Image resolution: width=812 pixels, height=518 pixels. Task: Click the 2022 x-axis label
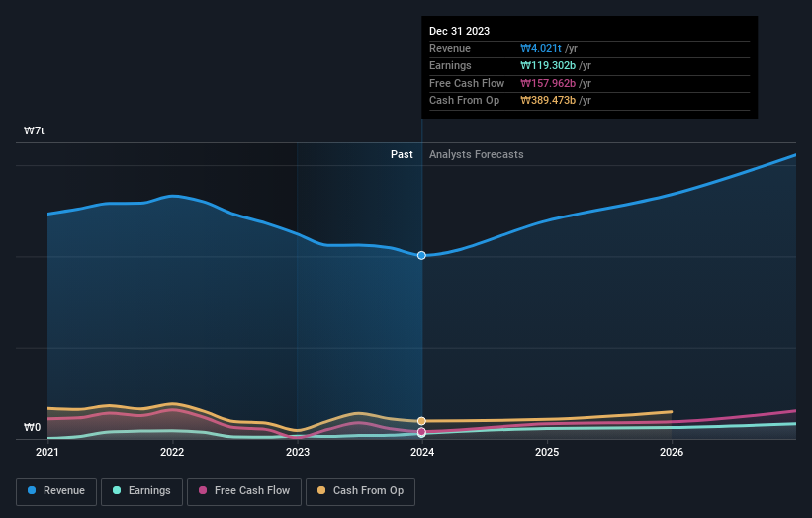pos(172,453)
